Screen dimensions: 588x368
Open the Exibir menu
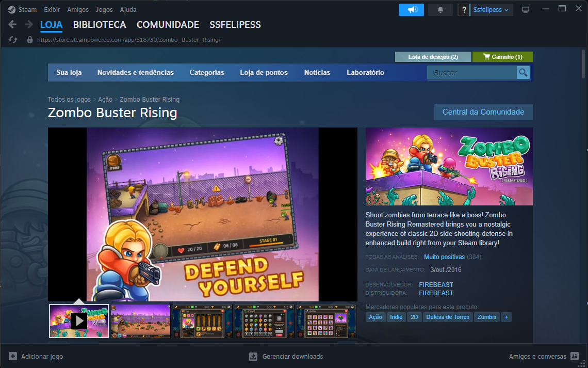52,10
